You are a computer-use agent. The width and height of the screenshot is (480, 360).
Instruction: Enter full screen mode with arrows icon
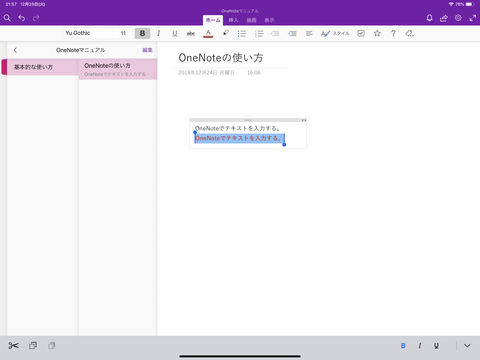(x=473, y=18)
